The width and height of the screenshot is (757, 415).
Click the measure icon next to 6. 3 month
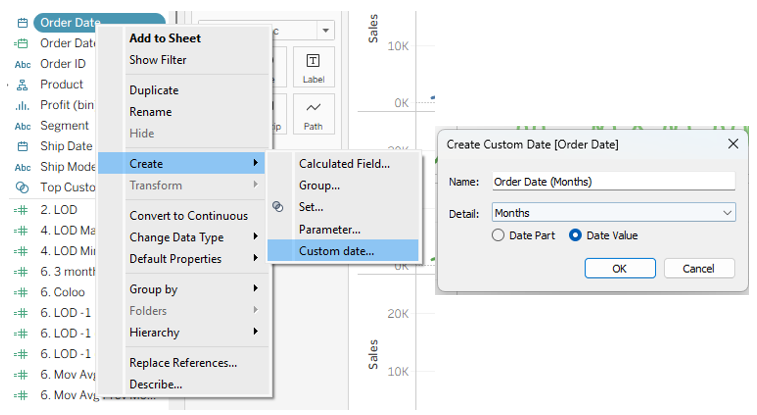click(x=21, y=272)
